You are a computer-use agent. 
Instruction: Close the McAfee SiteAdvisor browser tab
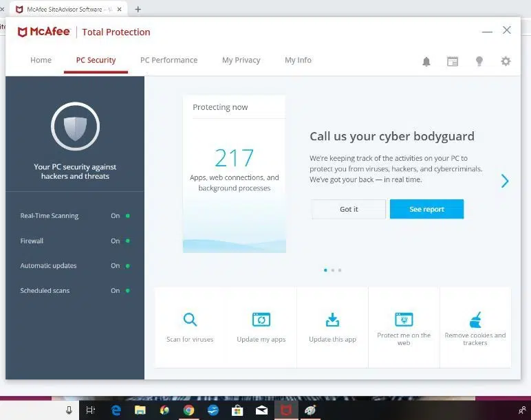tap(119, 10)
